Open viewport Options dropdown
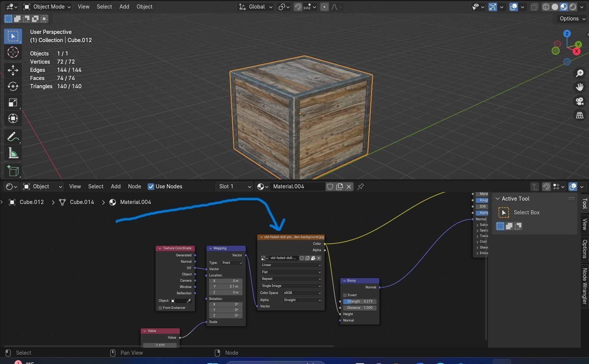 pyautogui.click(x=573, y=19)
